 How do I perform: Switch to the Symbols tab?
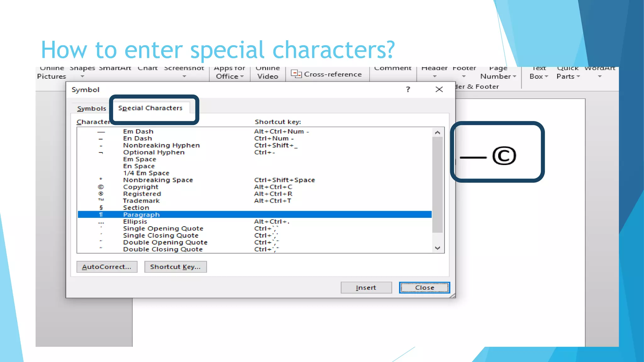tap(92, 108)
